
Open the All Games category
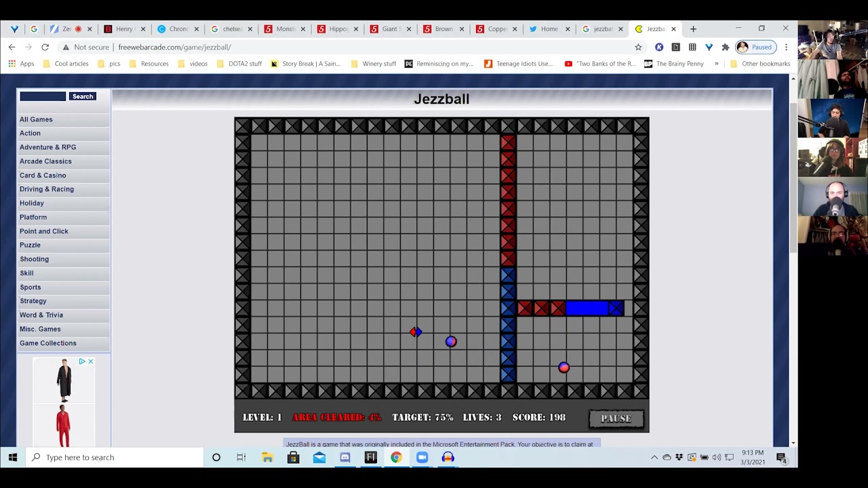click(x=64, y=119)
